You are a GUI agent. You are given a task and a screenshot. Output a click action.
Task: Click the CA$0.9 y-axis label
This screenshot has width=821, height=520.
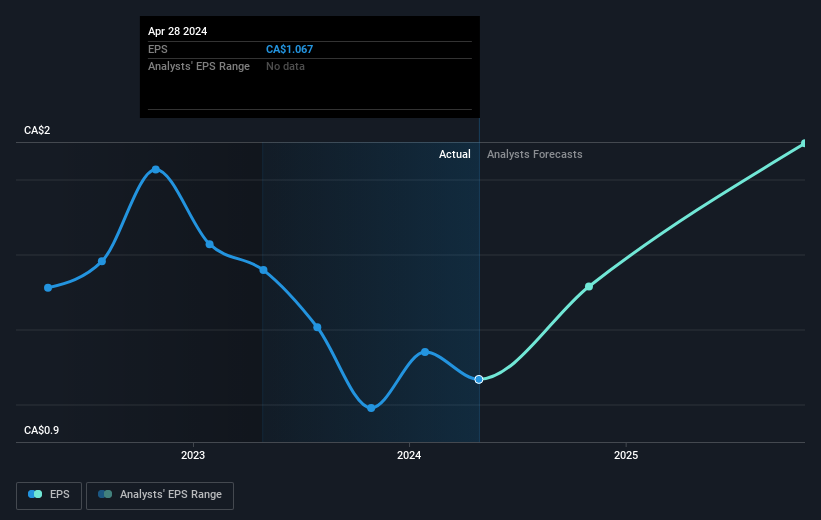coord(41,430)
